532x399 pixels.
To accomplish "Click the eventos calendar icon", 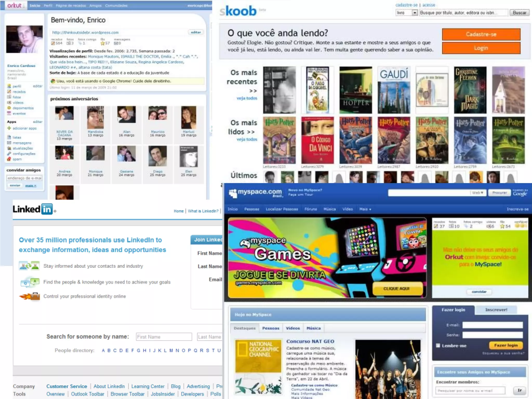I will point(9,113).
